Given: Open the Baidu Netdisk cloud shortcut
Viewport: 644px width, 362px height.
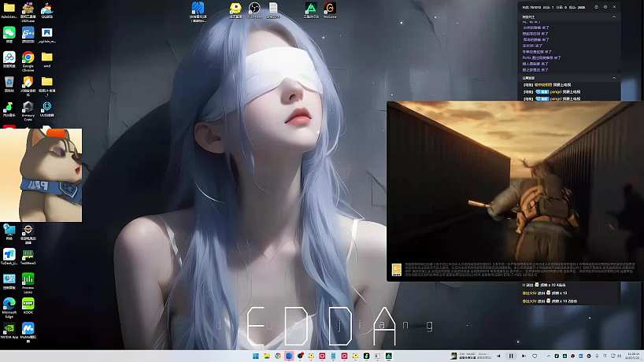Looking at the screenshot, I should pos(9,60).
